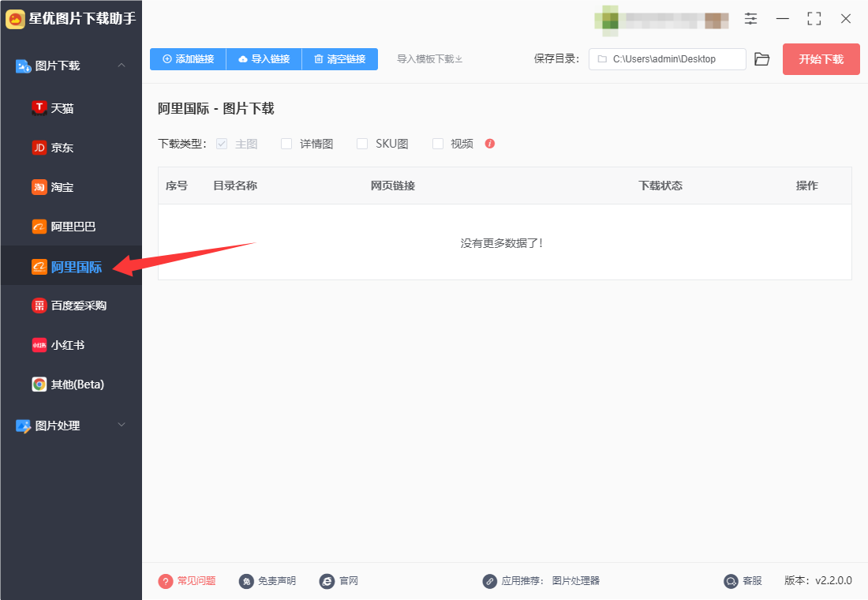
Task: Click the 小红书 icon in the sidebar
Action: click(39, 345)
